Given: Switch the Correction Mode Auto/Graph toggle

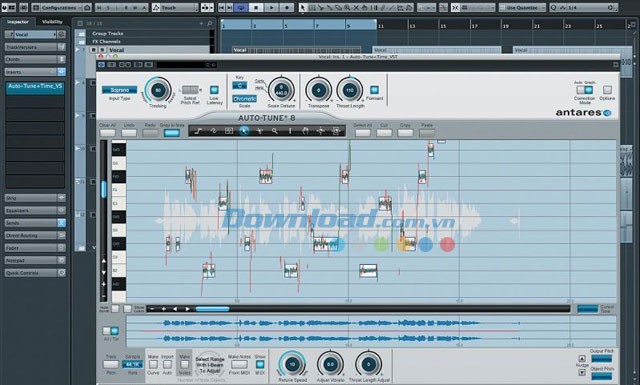Looking at the screenshot, I should click(x=584, y=90).
